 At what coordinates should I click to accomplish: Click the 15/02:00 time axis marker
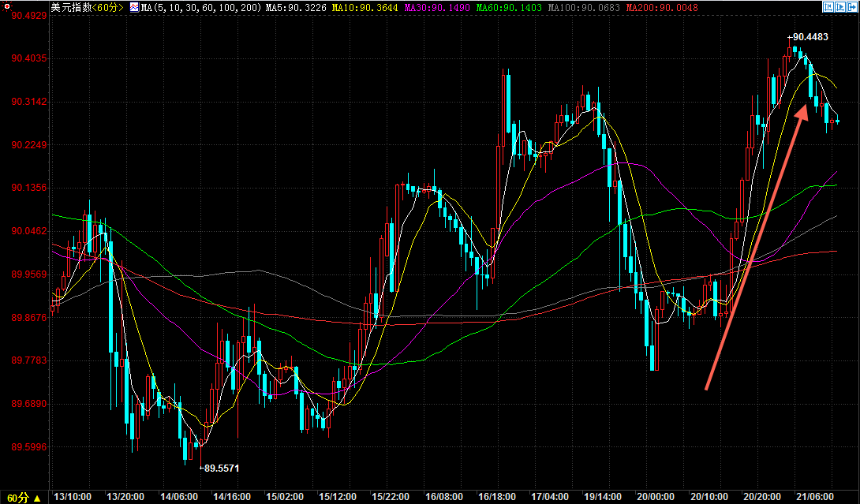tap(285, 497)
